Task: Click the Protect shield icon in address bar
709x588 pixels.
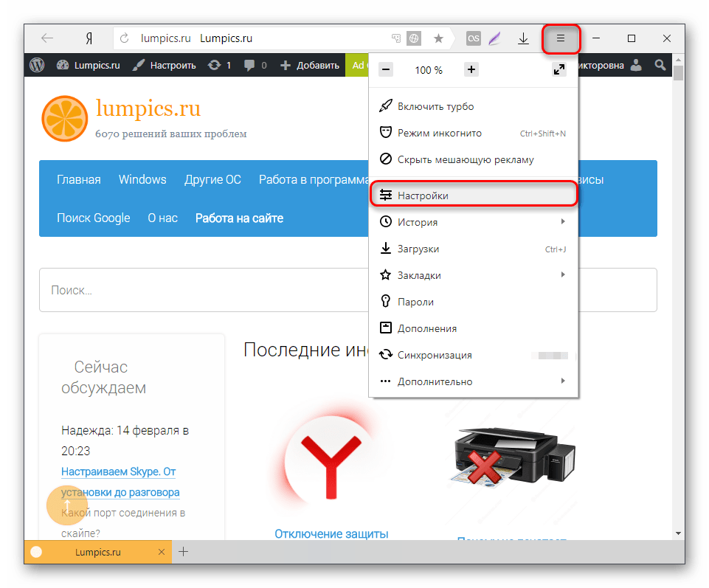Action: (414, 38)
